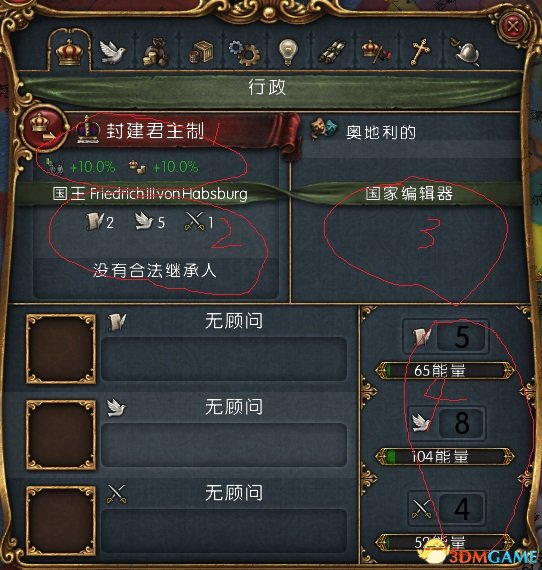Screen dimensions: 542x570
Task: Select the trade crates tab icon
Action: point(201,52)
